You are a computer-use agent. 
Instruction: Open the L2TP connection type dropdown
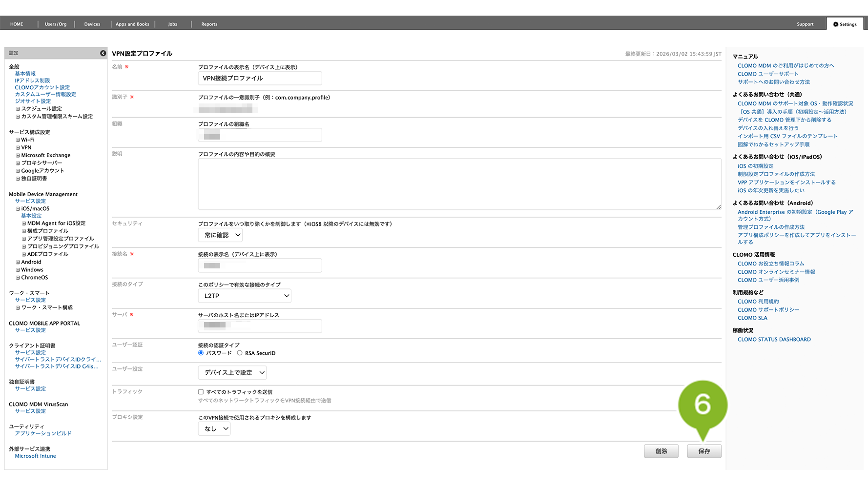pos(245,296)
